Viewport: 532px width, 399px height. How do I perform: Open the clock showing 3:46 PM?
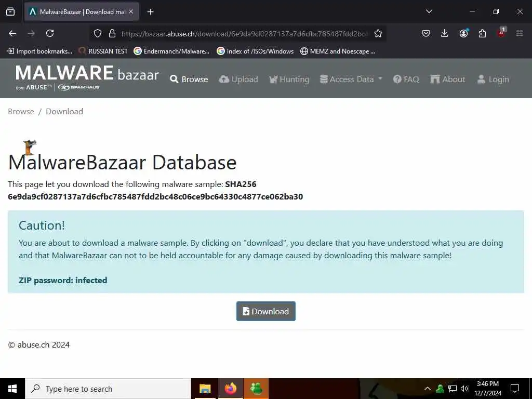[487, 389]
